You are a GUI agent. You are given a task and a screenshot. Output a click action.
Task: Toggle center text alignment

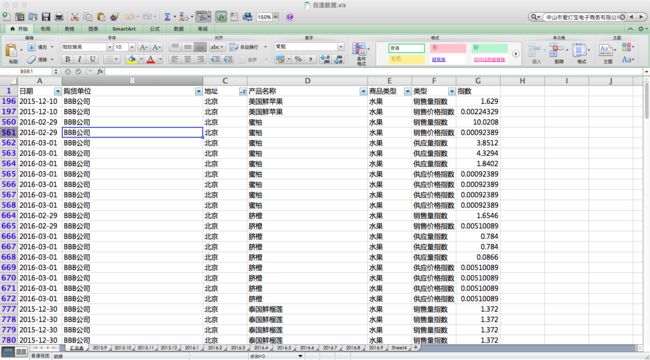[x=187, y=60]
